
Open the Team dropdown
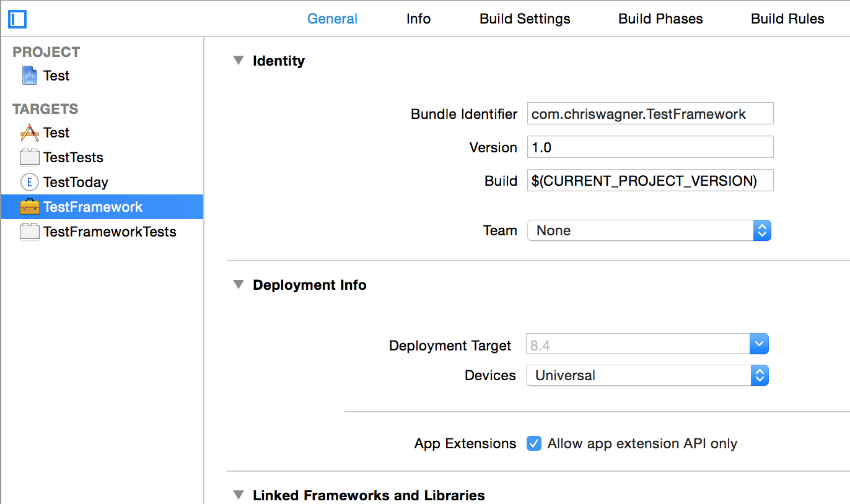(649, 231)
